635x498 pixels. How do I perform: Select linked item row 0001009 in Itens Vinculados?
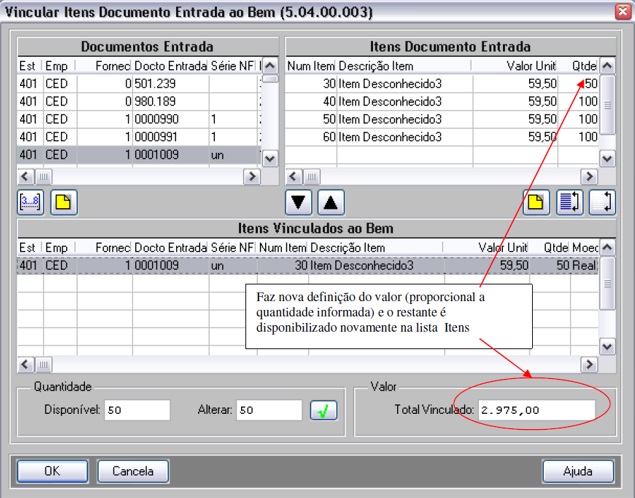pos(308,265)
